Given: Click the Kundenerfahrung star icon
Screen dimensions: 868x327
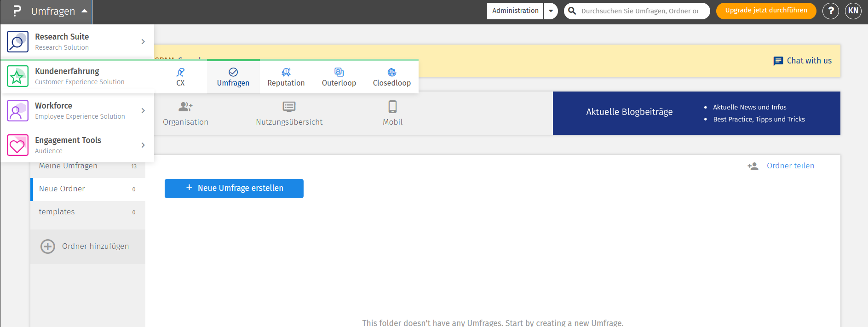Looking at the screenshot, I should click(x=17, y=76).
